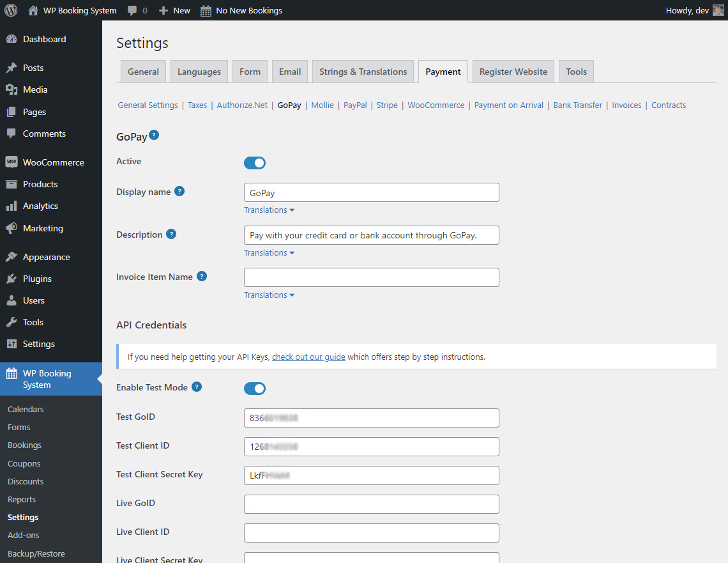Focus the Display name input field
The image size is (728, 563).
[x=372, y=192]
